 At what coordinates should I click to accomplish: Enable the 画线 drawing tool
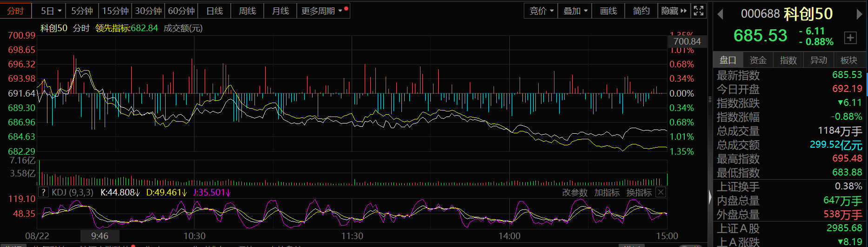pyautogui.click(x=608, y=11)
